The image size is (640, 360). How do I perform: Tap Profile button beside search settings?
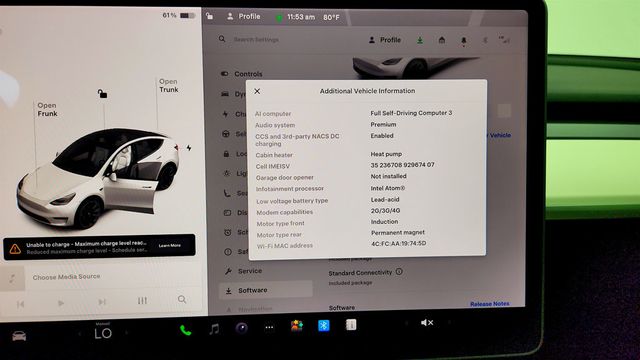[385, 40]
